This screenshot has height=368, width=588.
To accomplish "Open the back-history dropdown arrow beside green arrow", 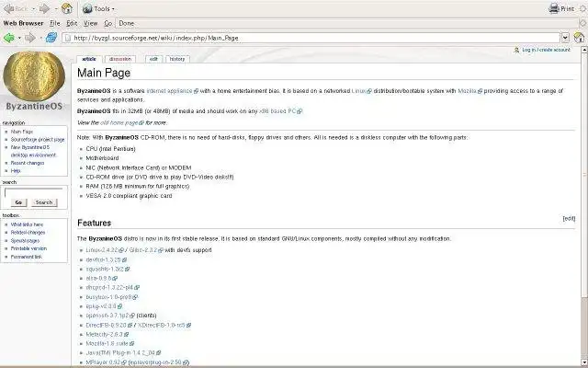I will (x=19, y=38).
